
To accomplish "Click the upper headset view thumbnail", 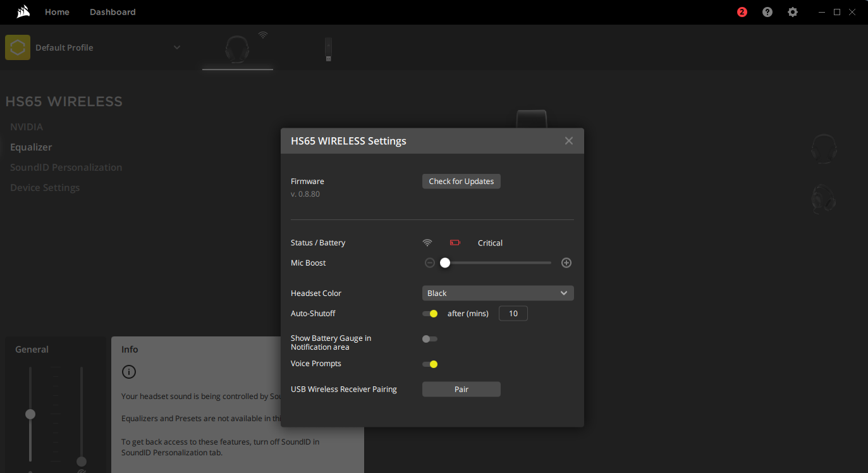I will (x=824, y=149).
